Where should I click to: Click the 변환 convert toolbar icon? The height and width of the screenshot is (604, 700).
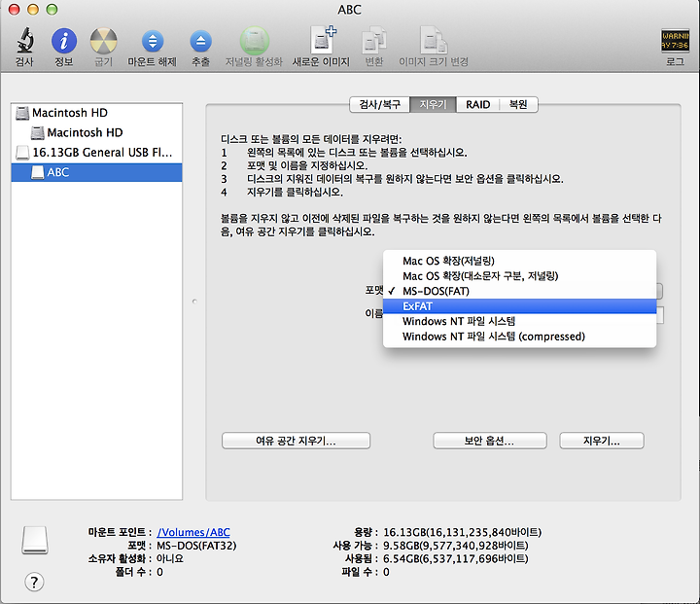click(x=373, y=41)
